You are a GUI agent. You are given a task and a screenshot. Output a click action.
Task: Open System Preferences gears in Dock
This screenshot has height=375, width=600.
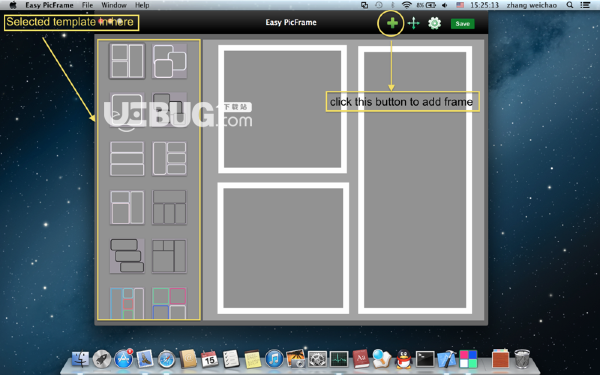pyautogui.click(x=317, y=360)
